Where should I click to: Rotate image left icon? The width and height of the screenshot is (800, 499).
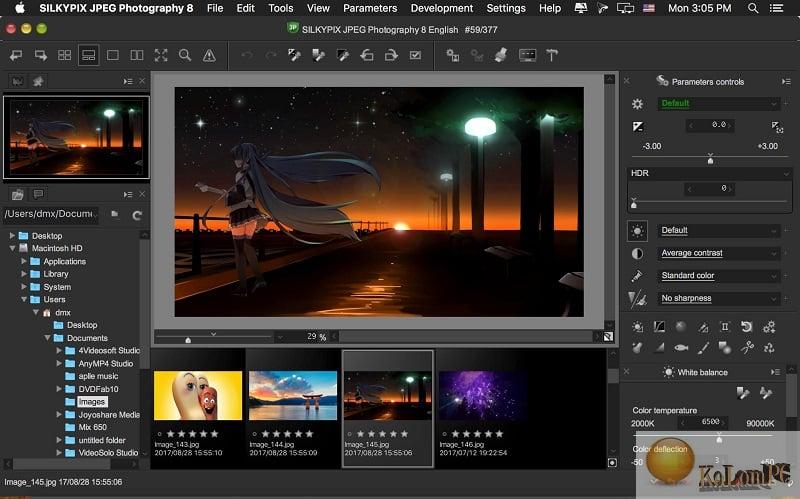point(367,55)
